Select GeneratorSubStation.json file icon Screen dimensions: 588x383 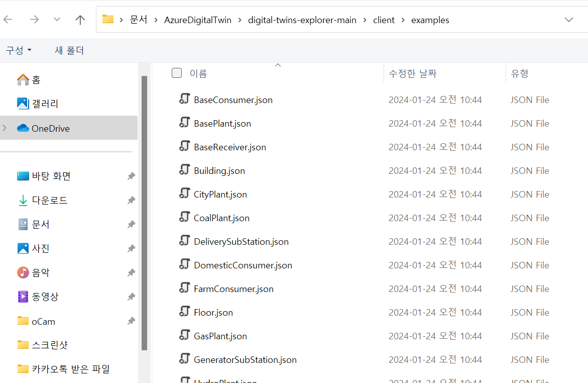tap(184, 359)
